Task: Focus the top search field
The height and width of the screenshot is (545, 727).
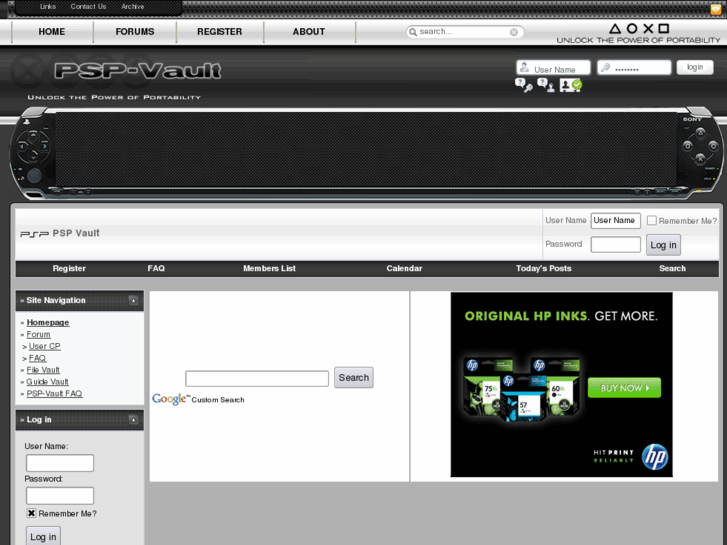Action: 464,32
